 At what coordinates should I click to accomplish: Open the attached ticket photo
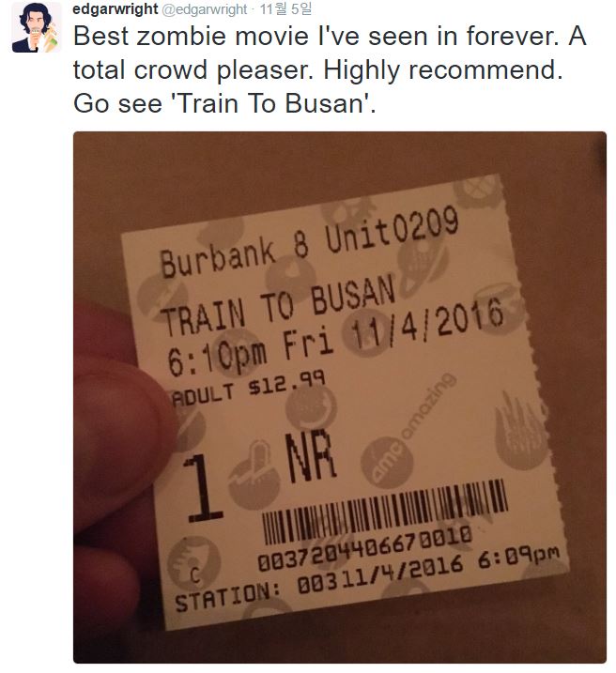340,397
